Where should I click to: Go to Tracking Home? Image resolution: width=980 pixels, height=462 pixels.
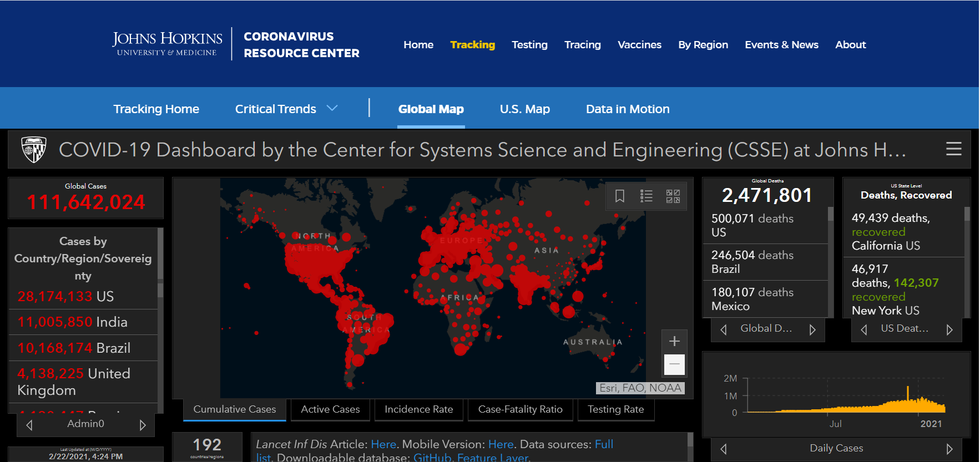tap(156, 109)
